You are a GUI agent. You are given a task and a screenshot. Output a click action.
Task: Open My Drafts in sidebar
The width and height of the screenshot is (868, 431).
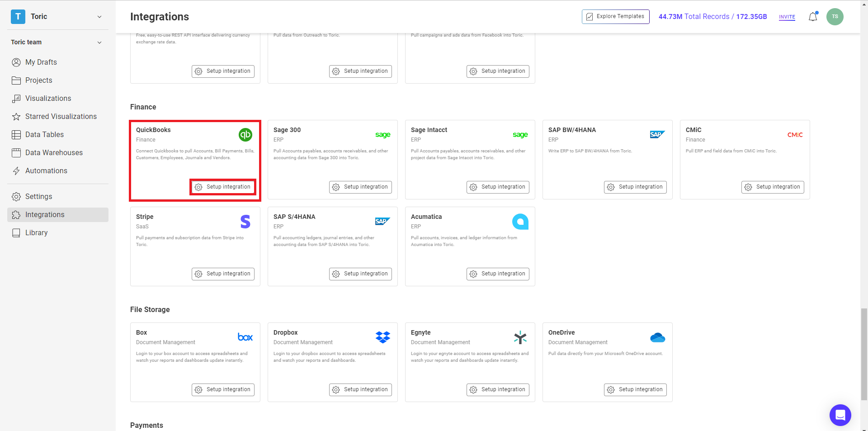[58, 62]
